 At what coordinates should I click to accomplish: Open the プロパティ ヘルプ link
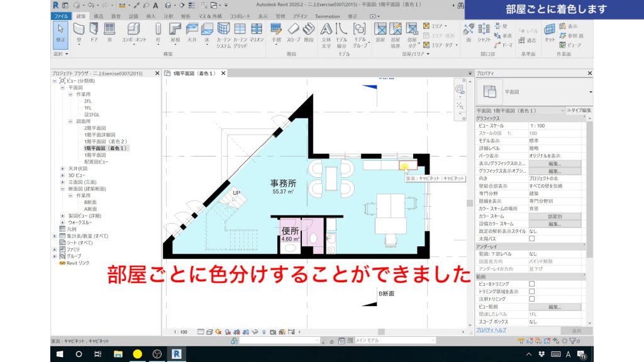click(489, 331)
